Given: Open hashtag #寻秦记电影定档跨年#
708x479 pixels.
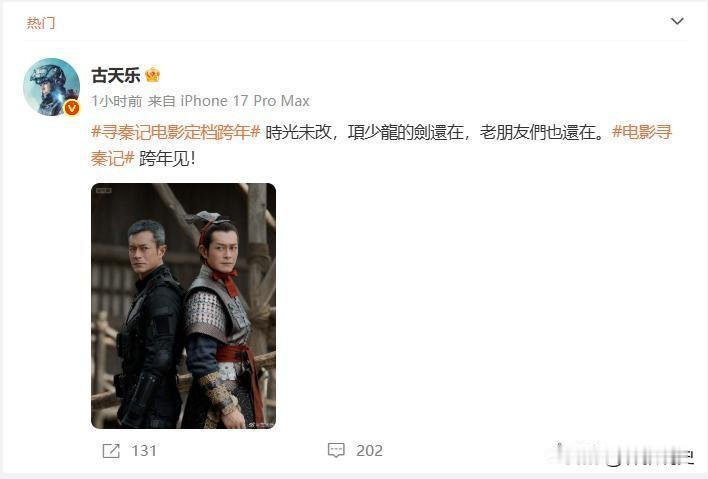Looking at the screenshot, I should pyautogui.click(x=176, y=132).
